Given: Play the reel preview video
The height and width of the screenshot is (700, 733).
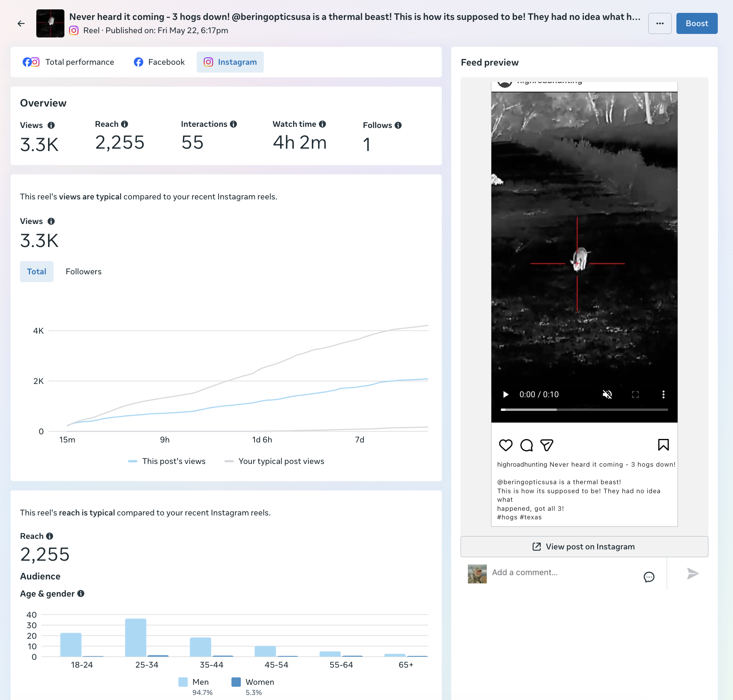Looking at the screenshot, I should click(x=506, y=394).
